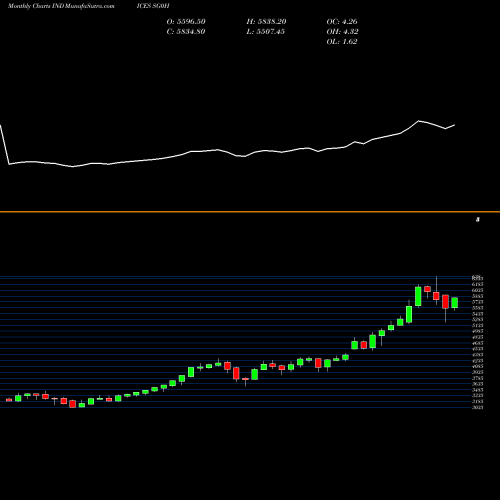Select the low value 'L: 5507.45'
Image resolution: width=500 pixels, height=500 pixels.
[266, 32]
